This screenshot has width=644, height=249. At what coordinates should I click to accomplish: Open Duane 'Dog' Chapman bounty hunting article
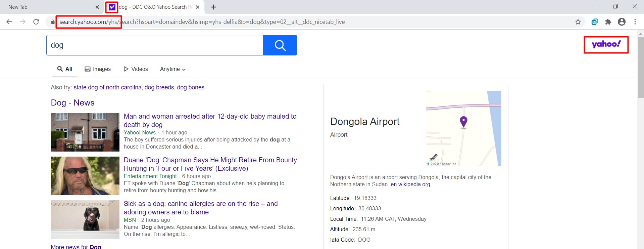pyautogui.click(x=210, y=164)
